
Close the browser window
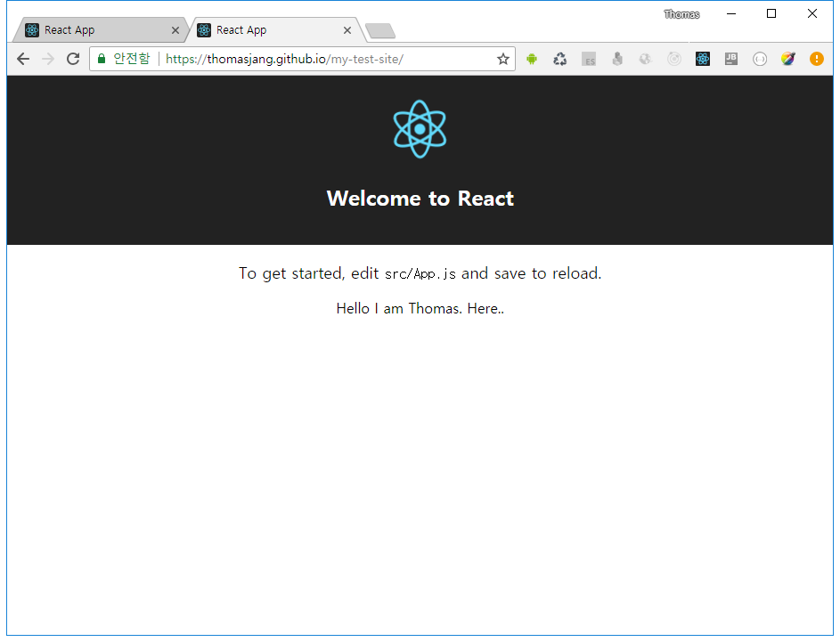812,14
